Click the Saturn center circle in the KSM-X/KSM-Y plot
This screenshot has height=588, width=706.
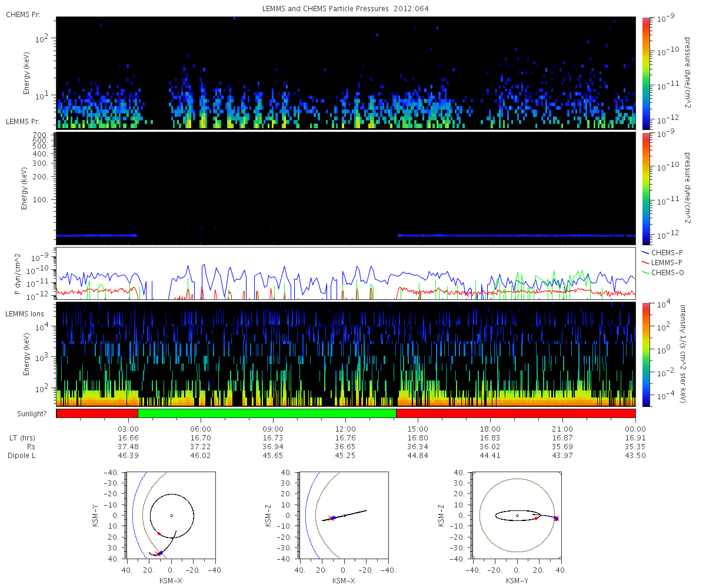(x=171, y=516)
